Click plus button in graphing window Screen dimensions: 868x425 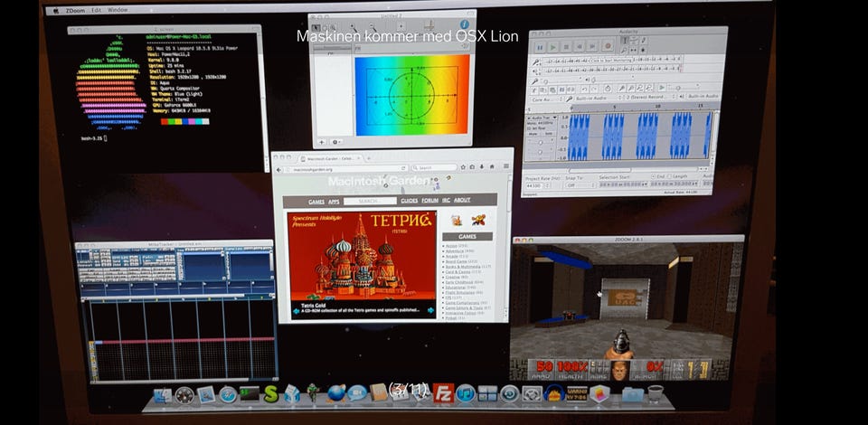click(322, 142)
